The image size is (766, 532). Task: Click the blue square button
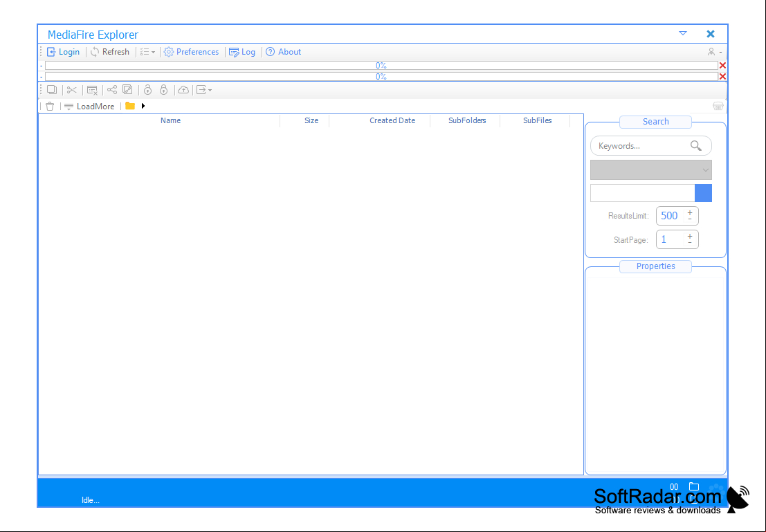tap(704, 193)
